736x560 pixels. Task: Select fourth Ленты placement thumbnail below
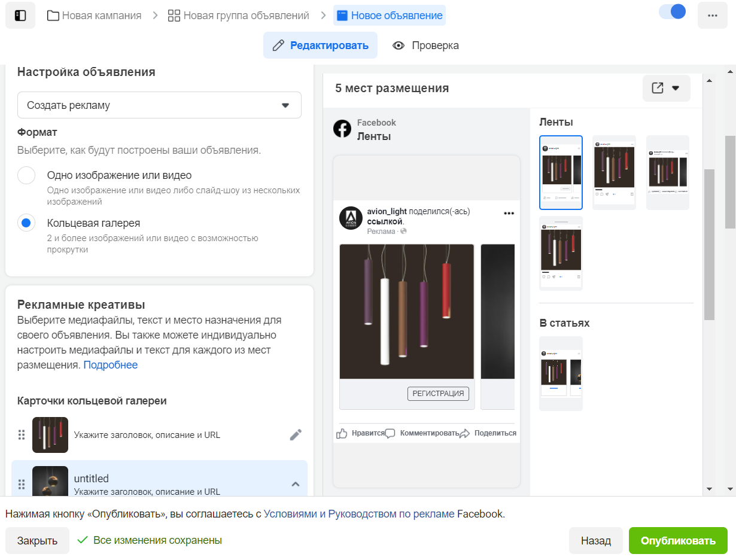561,254
